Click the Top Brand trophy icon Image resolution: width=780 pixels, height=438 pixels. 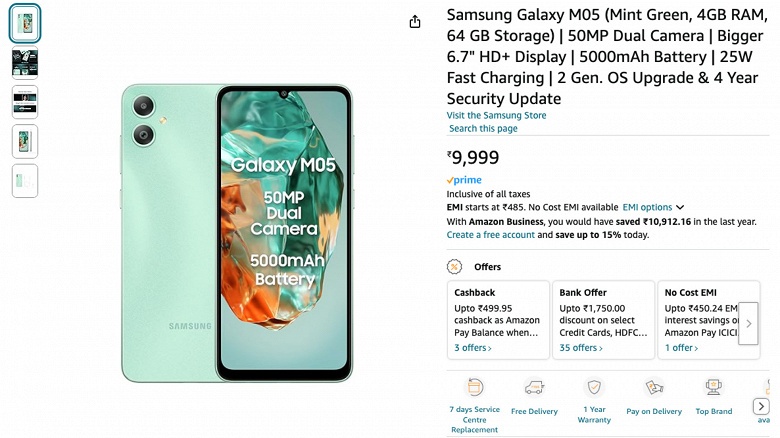pos(714,387)
